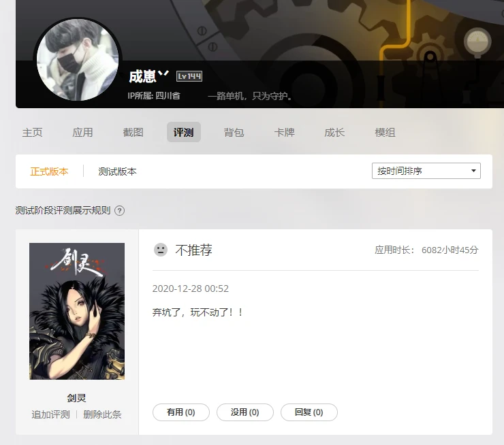Screen dimensions: 504x445
Task: Switch to the 应用 tab
Action: pos(82,132)
